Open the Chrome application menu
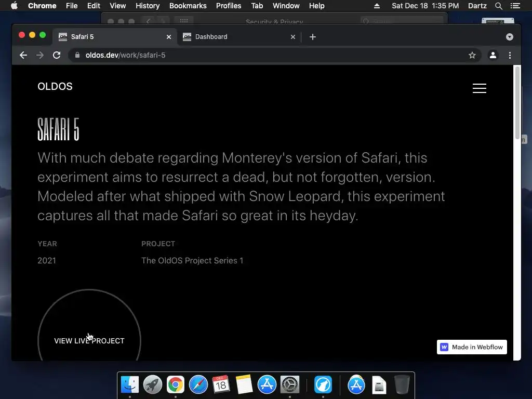The width and height of the screenshot is (532, 399). [x=42, y=6]
